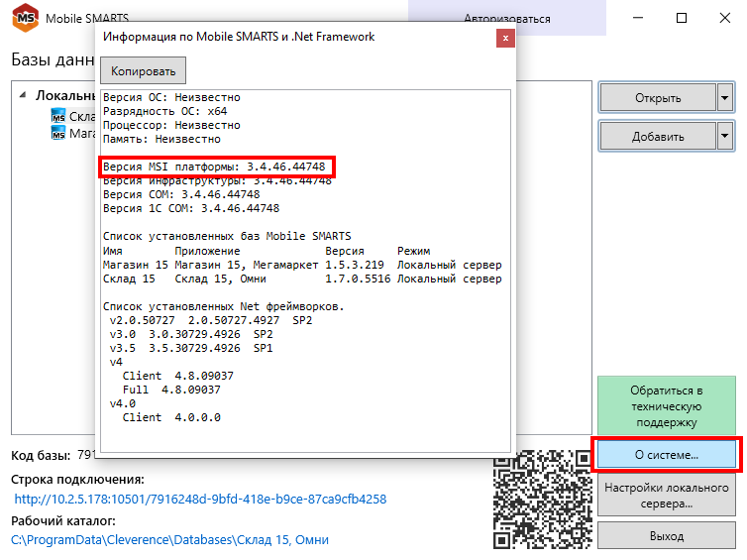Click the line Client 4.8.09037

pos(177,376)
